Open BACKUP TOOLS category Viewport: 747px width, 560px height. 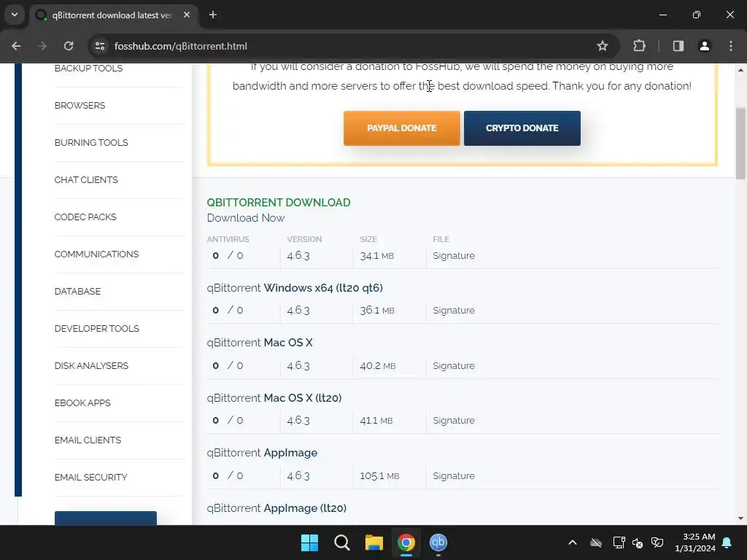click(88, 68)
